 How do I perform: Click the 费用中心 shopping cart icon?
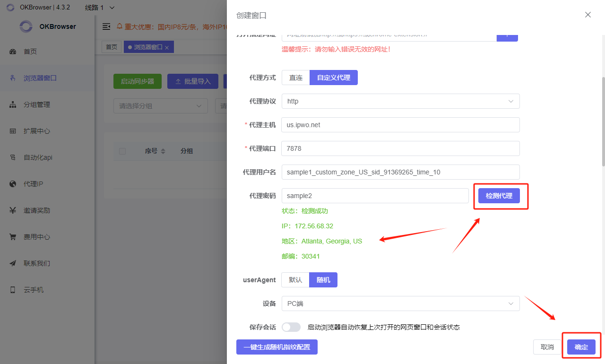pyautogui.click(x=13, y=237)
